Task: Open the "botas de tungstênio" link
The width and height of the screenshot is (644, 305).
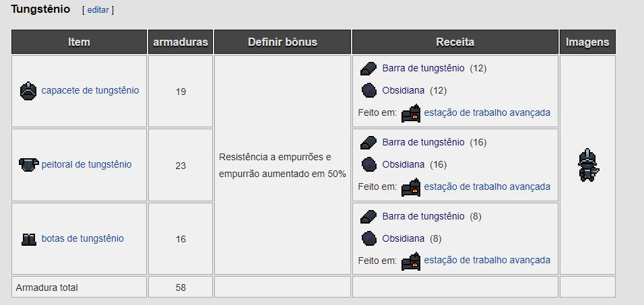Action: [x=82, y=238]
